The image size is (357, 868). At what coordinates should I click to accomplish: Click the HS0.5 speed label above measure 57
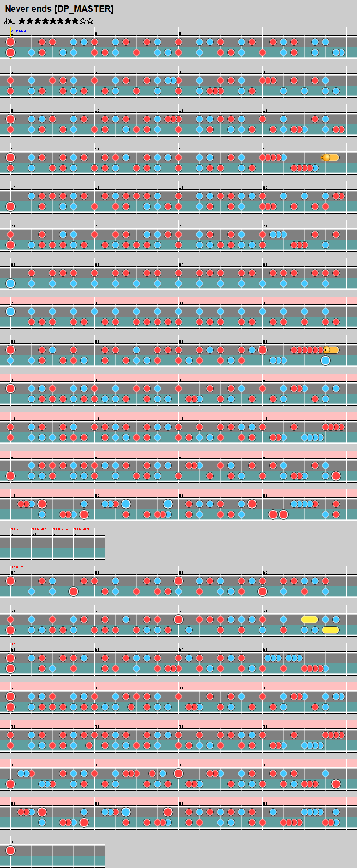(x=17, y=567)
